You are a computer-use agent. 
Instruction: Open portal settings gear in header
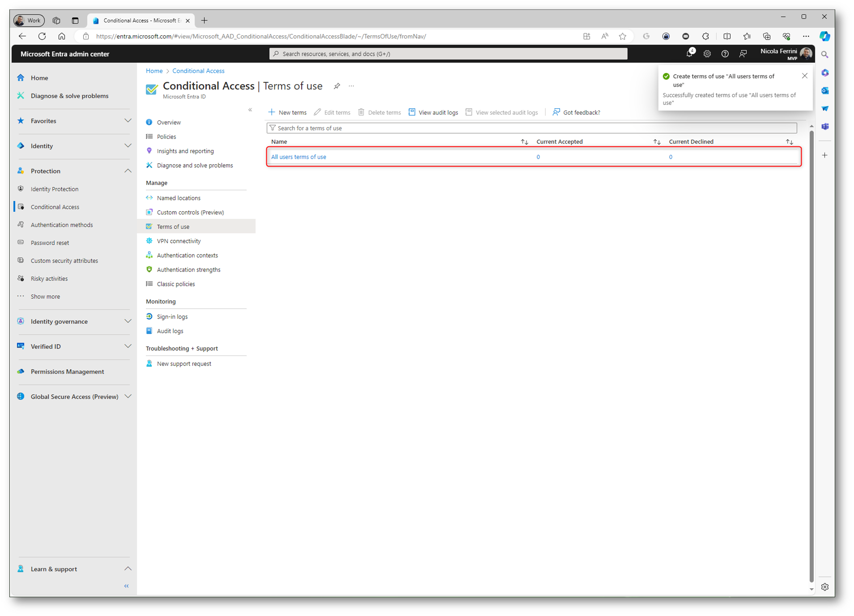(x=707, y=54)
